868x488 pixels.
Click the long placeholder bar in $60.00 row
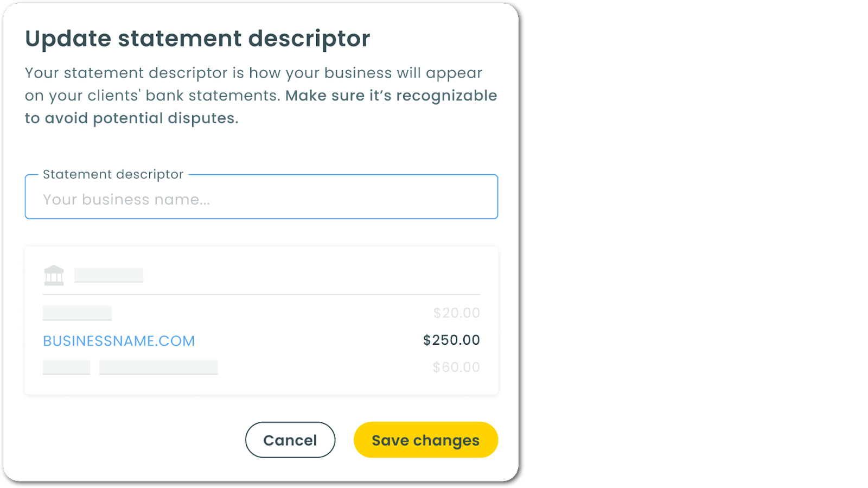tap(158, 367)
